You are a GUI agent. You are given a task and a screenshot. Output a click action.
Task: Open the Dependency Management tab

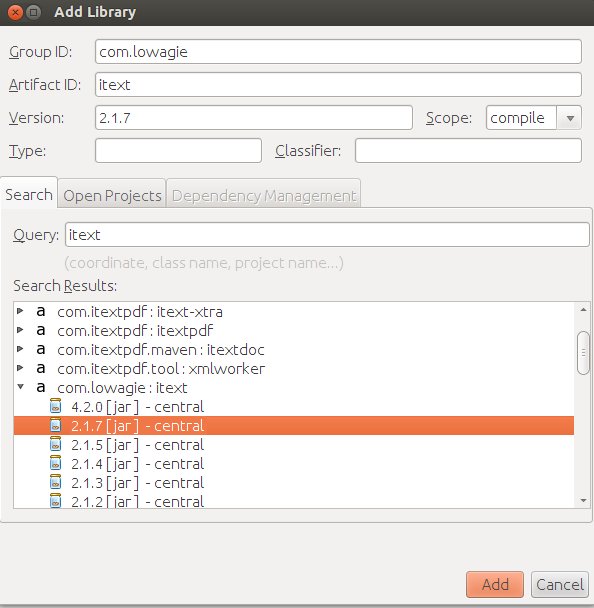coord(264,195)
